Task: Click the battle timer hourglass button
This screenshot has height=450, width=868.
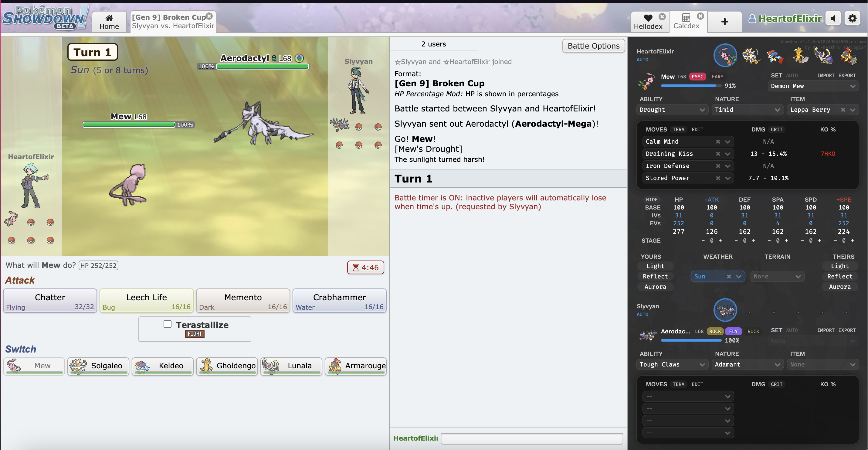Action: click(x=365, y=267)
